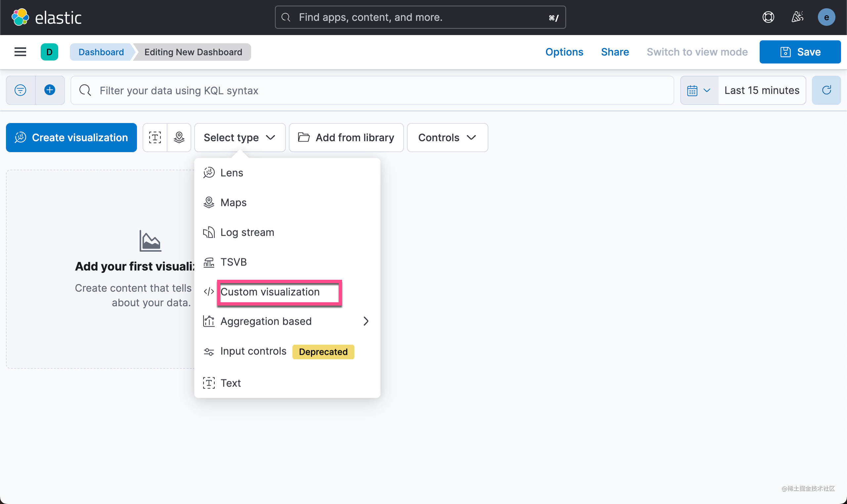Expand the Select type dropdown

coord(240,138)
